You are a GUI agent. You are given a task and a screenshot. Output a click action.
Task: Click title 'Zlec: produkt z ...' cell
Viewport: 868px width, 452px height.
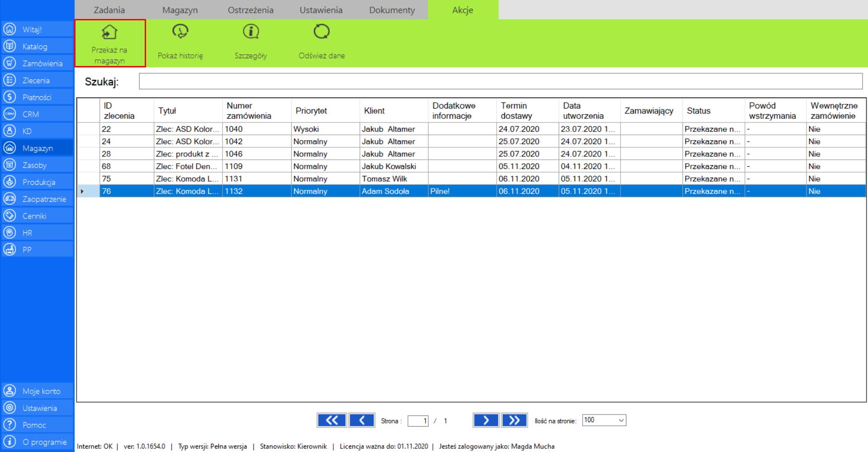(188, 154)
